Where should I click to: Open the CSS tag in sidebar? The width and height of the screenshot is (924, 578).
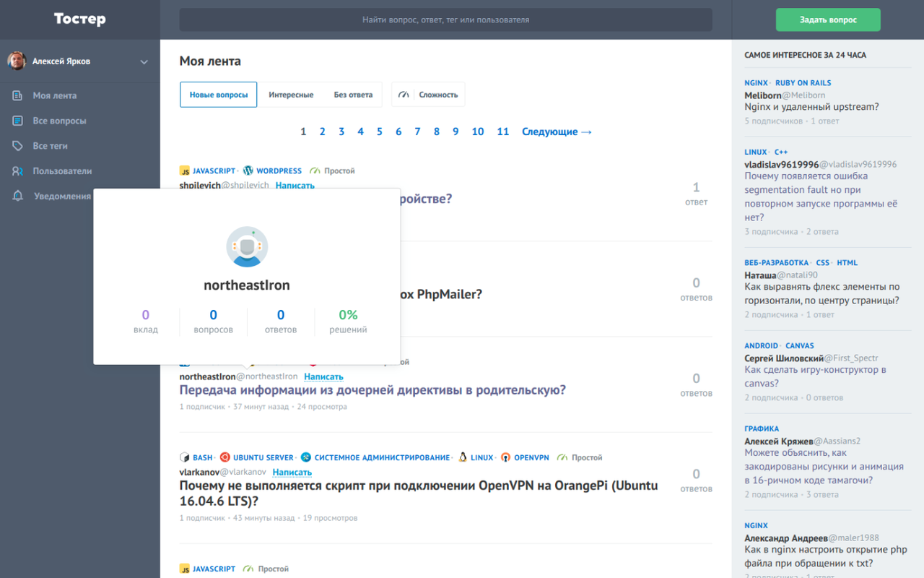(823, 263)
